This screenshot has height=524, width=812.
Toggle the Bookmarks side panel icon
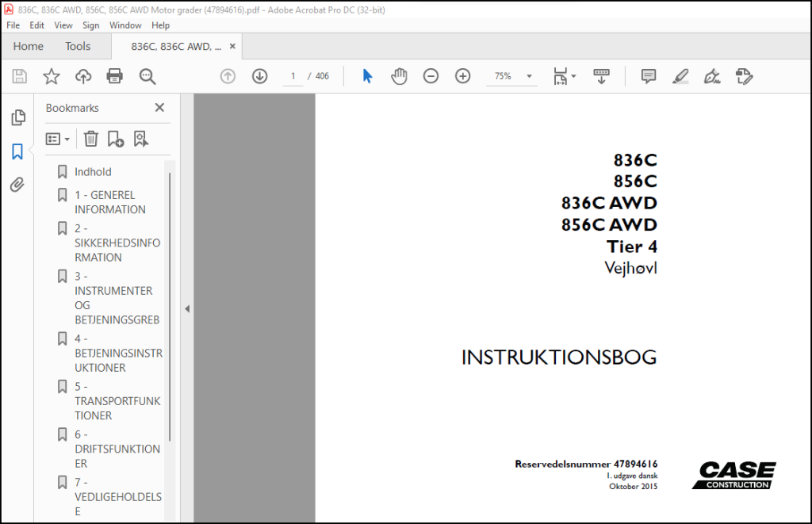pyautogui.click(x=17, y=151)
